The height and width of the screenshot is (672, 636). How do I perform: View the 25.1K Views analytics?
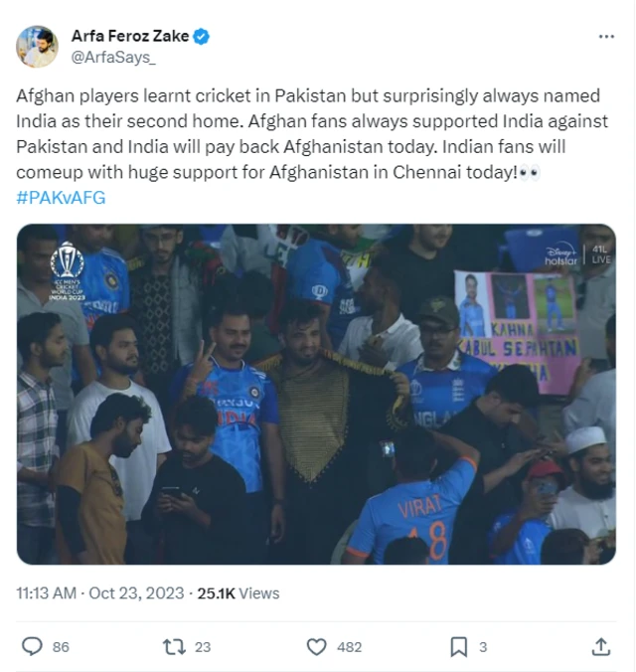238,592
